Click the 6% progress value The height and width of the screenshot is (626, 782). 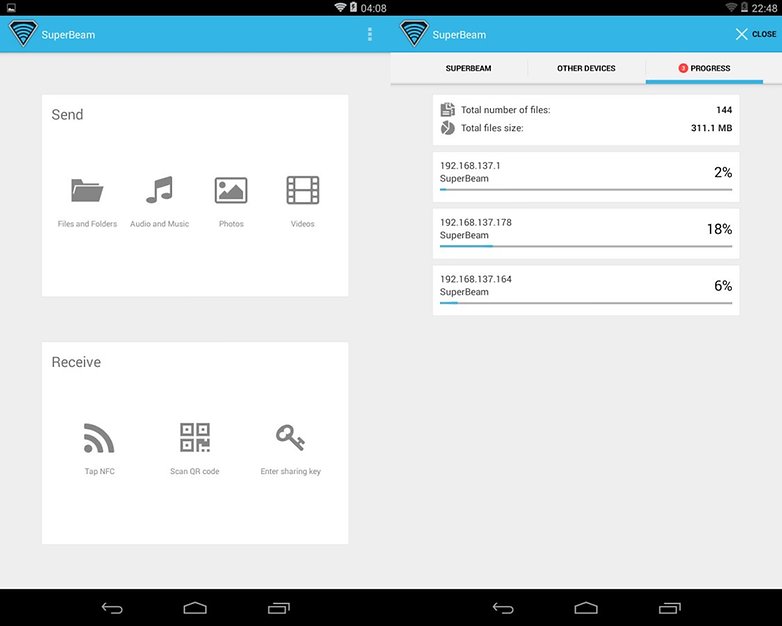(x=723, y=285)
